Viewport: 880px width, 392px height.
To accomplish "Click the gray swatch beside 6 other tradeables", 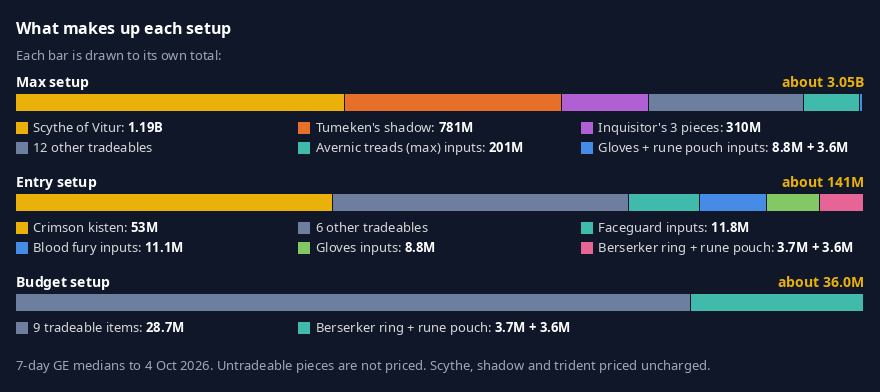I will tap(304, 228).
